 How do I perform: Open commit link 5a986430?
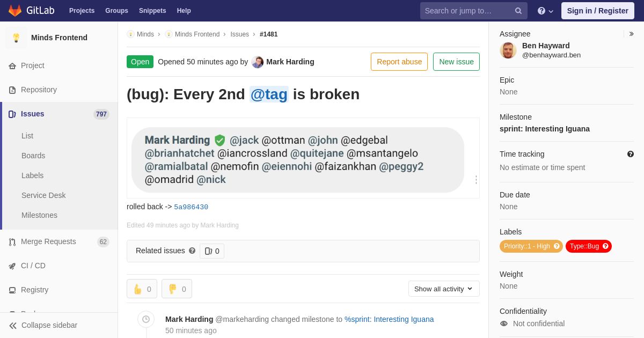pos(191,207)
